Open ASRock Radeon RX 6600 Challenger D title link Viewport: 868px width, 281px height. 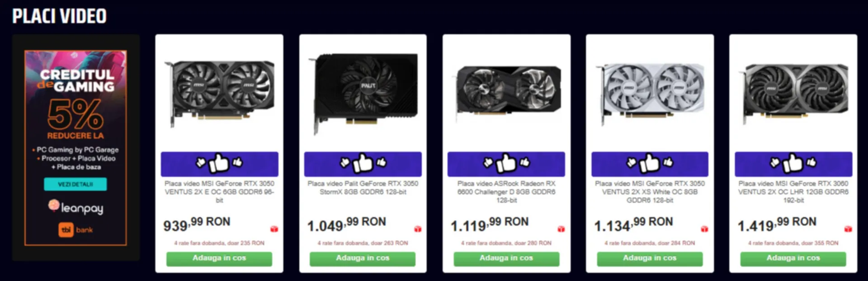[x=506, y=192]
